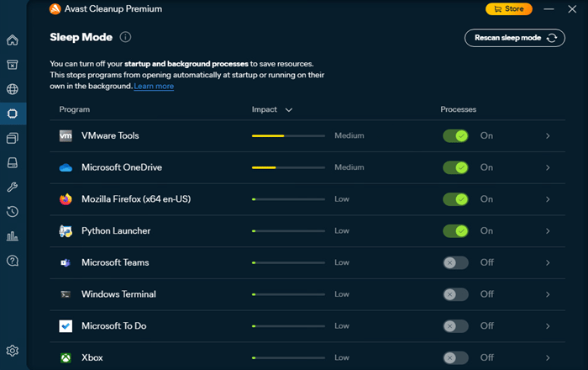The image size is (588, 370).
Task: Expand Microsoft Teams row chevron
Action: [548, 262]
